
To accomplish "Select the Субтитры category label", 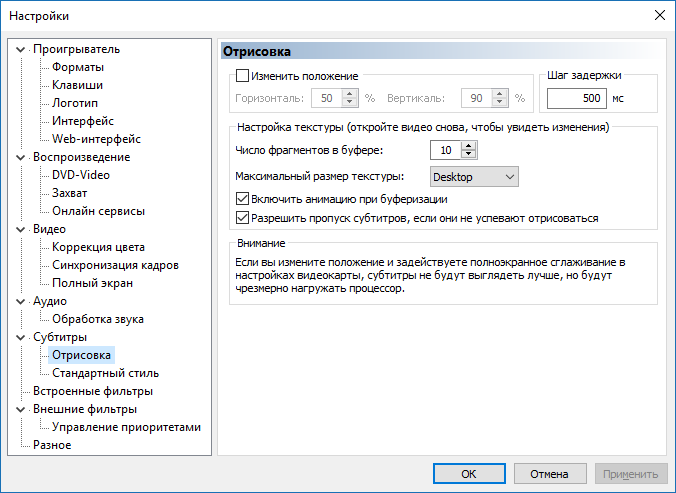I will point(60,337).
